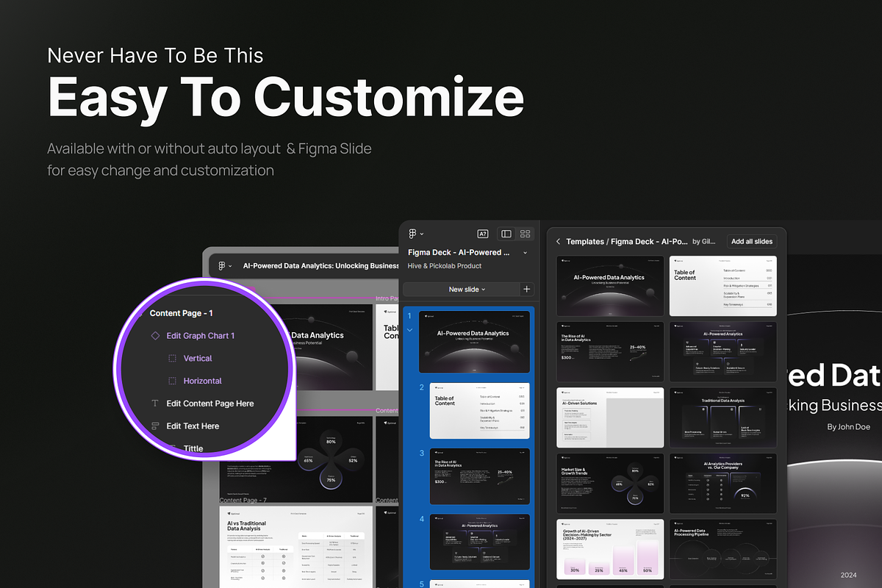Add AI Analytics Providers vs. Our Company template
The image size is (882, 588).
pyautogui.click(x=723, y=483)
